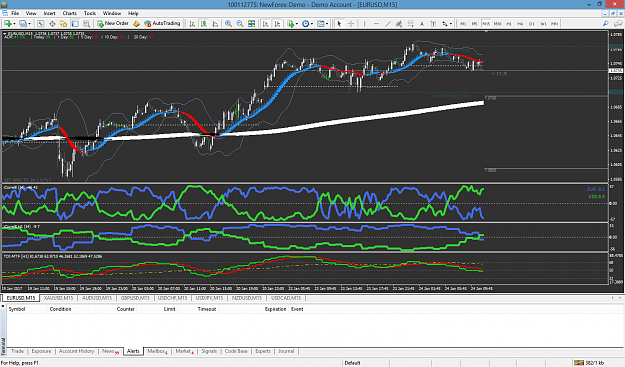625x367 pixels.
Task: Click the New Order button
Action: 113,24
